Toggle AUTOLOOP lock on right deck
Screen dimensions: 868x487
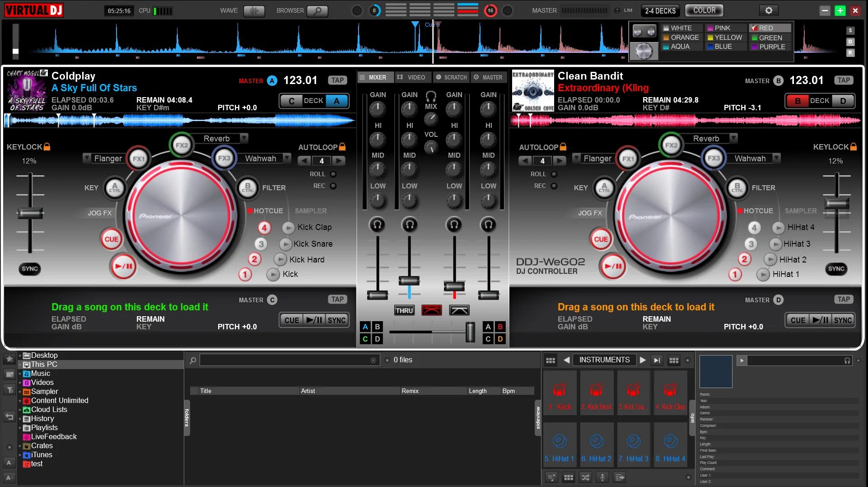563,147
